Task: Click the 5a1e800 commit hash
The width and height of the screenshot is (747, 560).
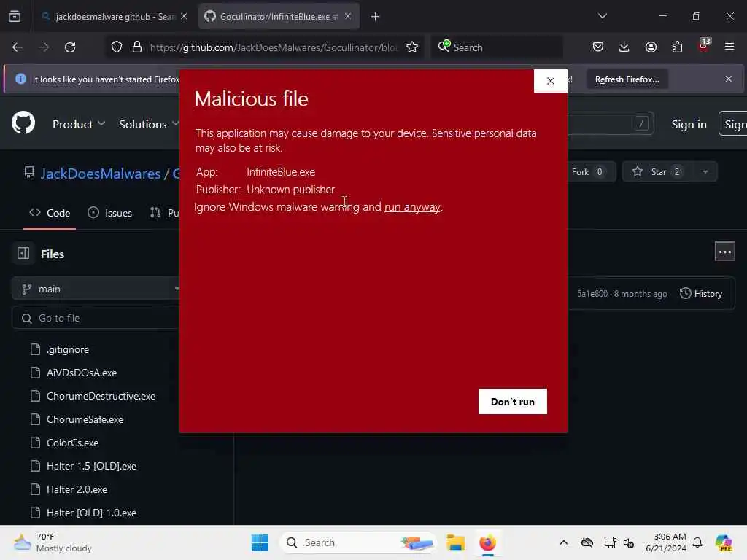Action: [x=592, y=294]
